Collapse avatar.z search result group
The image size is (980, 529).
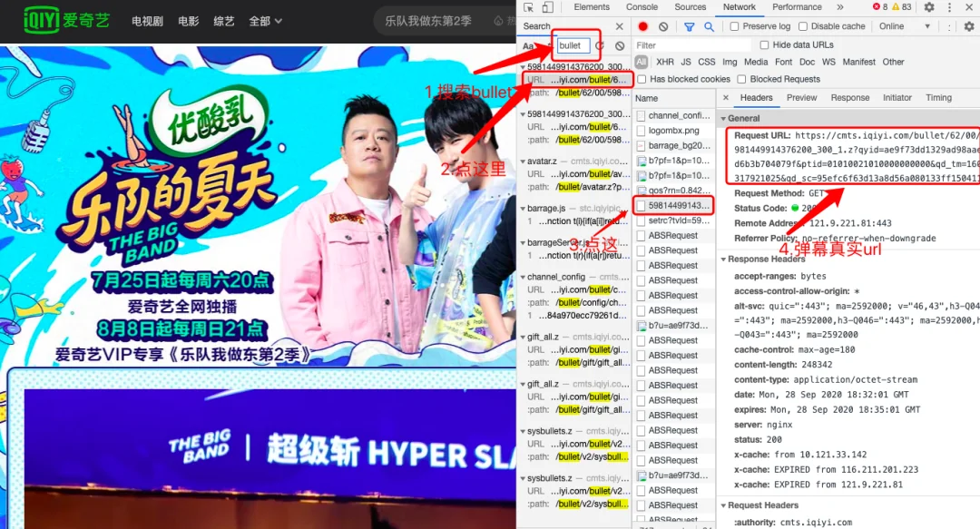[523, 162]
